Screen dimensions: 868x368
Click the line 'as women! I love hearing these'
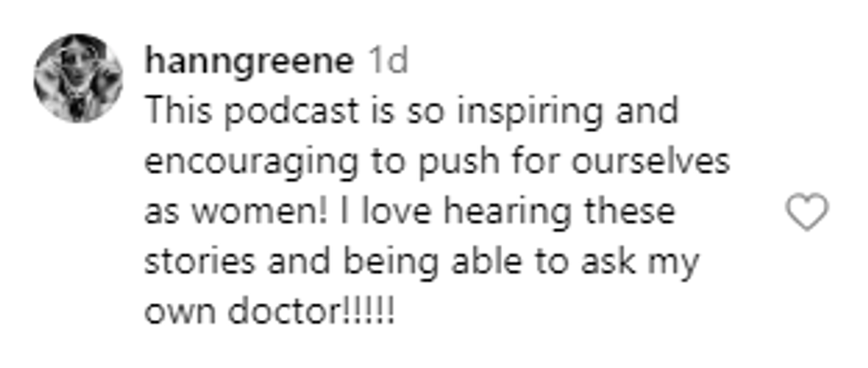[409, 213]
